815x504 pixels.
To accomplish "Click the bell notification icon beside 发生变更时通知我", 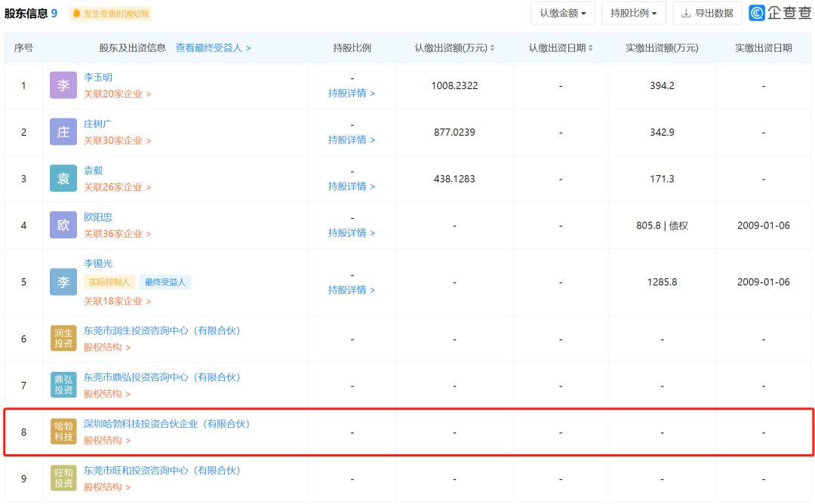I will pos(76,14).
